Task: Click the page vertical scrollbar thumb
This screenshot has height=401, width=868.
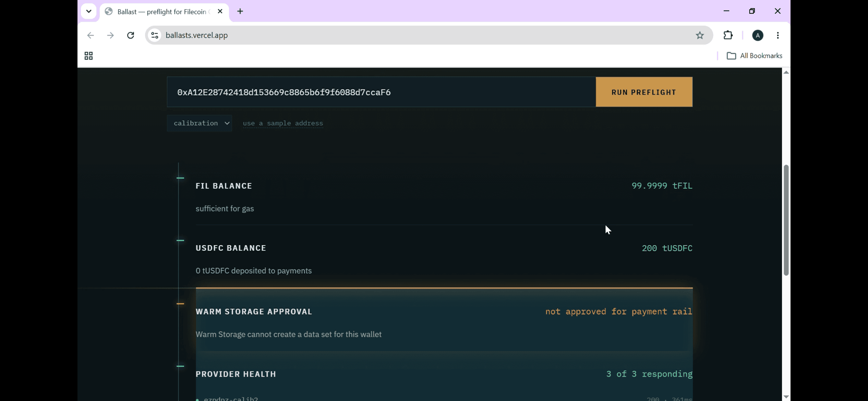Action: 786,220
